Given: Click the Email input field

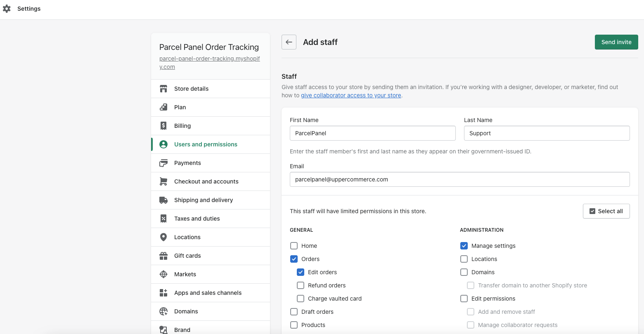Looking at the screenshot, I should tap(460, 179).
